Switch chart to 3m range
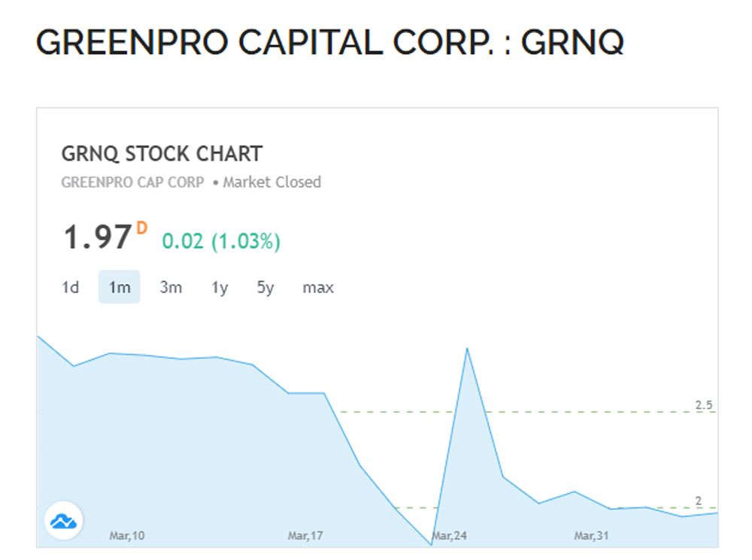Screen dimensions: 752x560 (171, 287)
